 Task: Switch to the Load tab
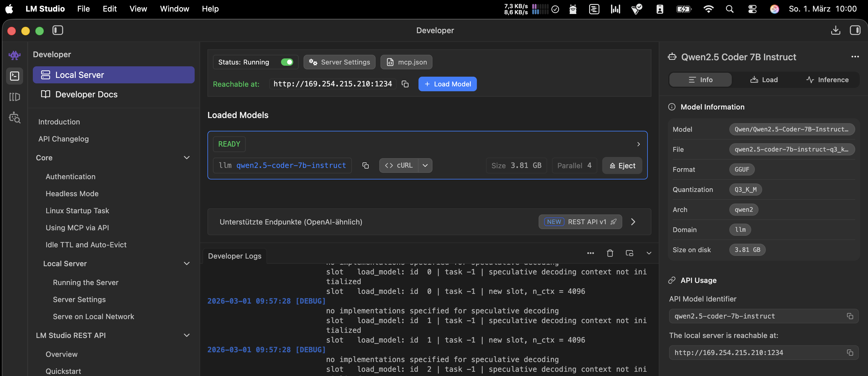point(764,79)
